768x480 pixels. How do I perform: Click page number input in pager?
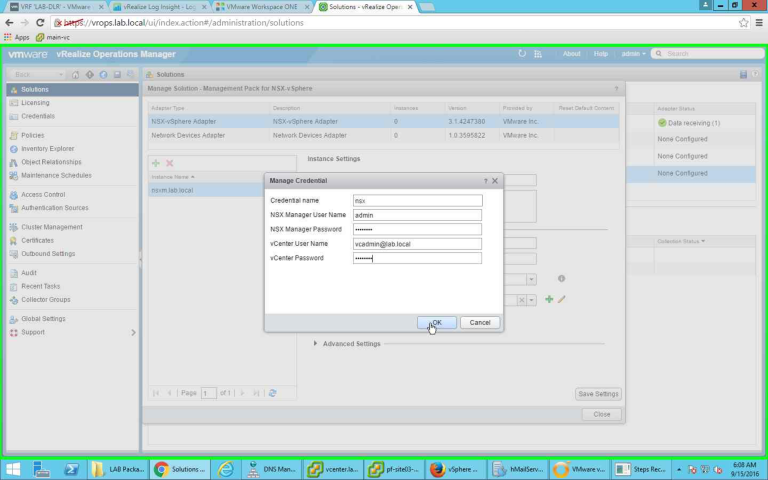209,393
